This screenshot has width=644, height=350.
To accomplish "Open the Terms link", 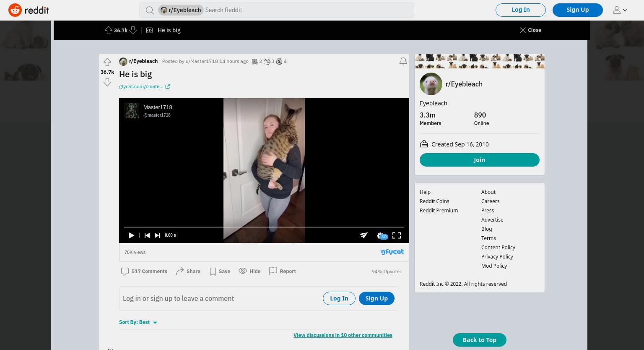I will coord(488,238).
